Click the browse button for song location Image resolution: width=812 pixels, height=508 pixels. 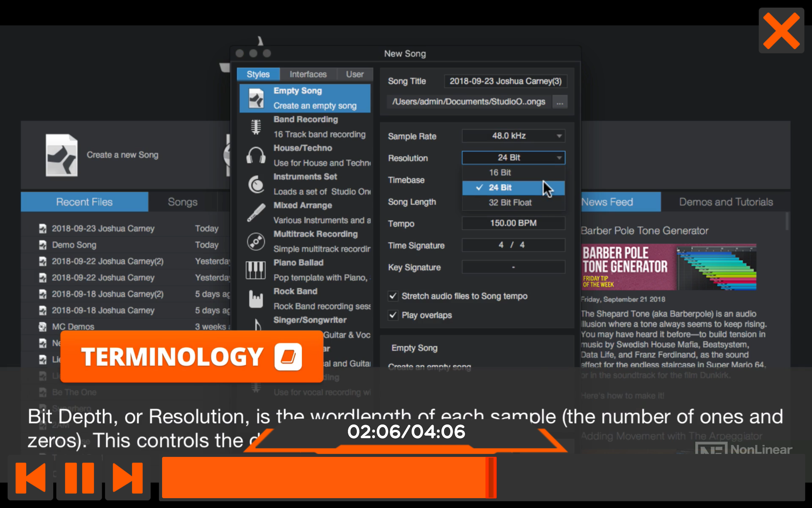click(x=560, y=102)
